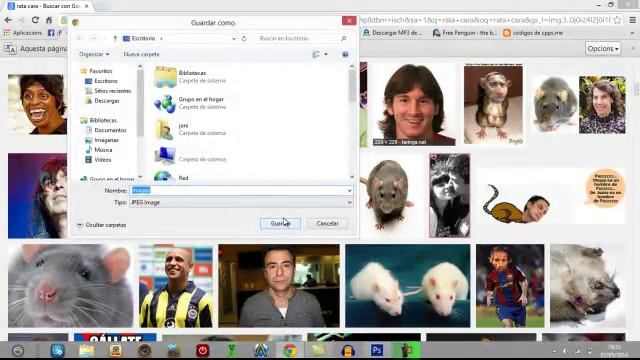
Task: Open the Organizar menu
Action: click(x=94, y=54)
